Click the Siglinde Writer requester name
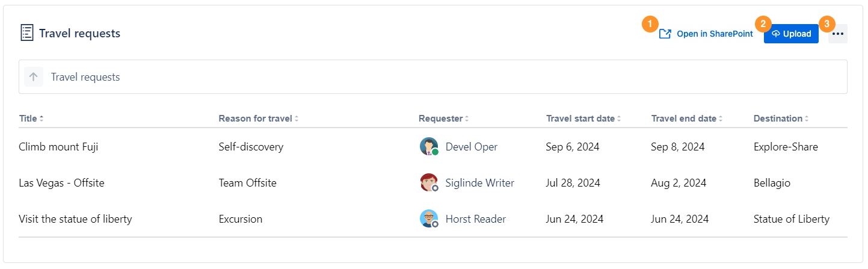This screenshot has width=868, height=269. tap(479, 183)
